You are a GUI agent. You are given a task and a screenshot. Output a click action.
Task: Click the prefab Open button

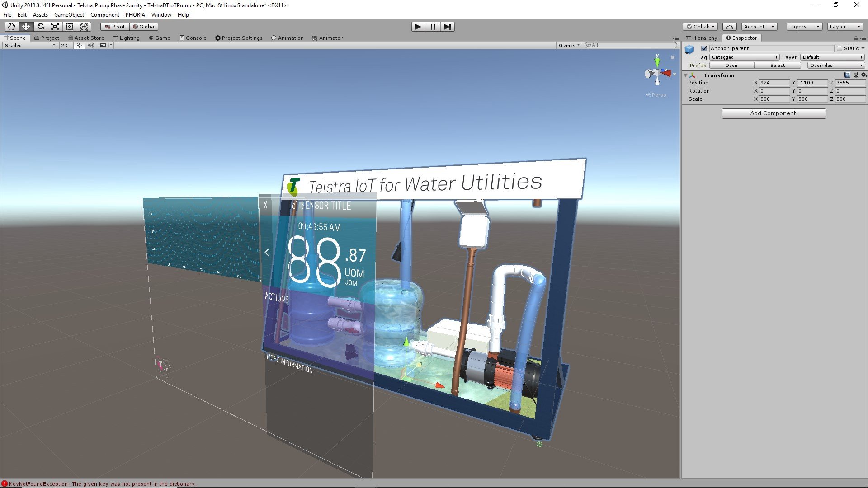coord(731,66)
